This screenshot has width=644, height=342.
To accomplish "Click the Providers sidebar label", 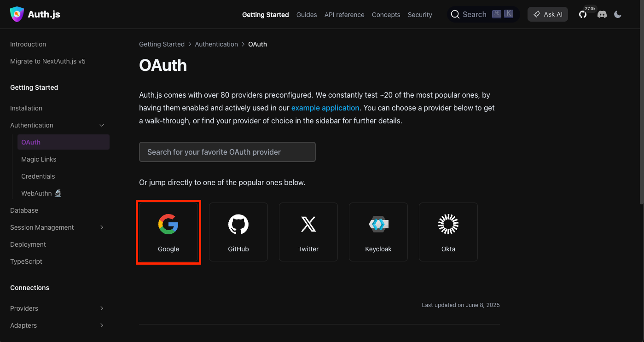I will 24,308.
